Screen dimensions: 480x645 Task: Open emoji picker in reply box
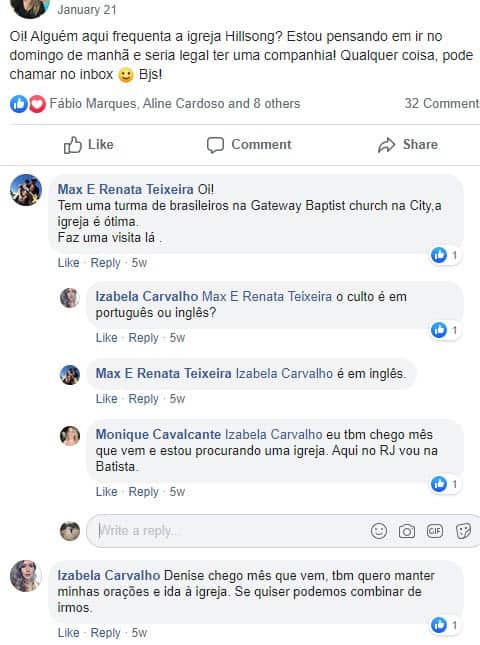[x=378, y=531]
